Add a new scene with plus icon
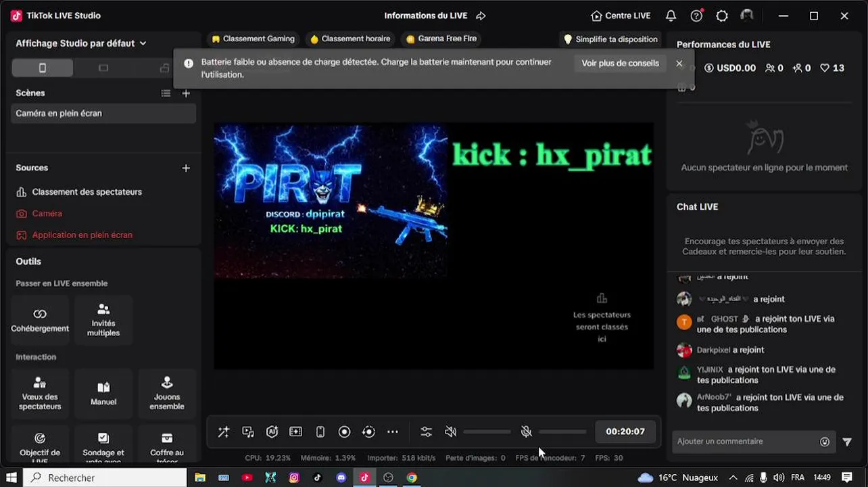 [186, 93]
